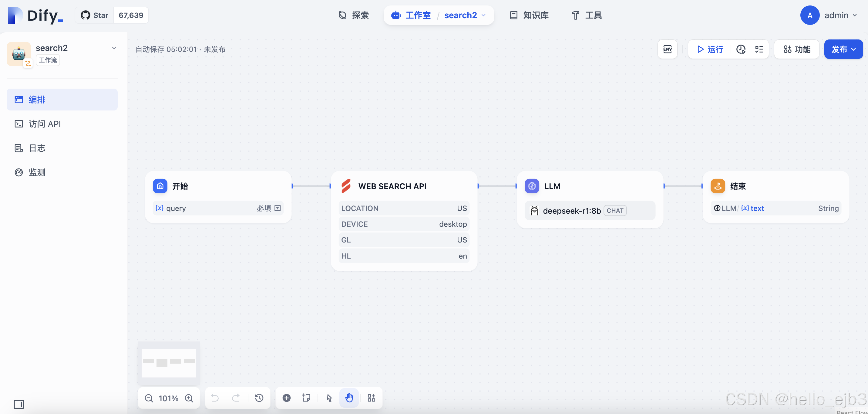Open the 访问 API sidebar item
This screenshot has width=868, height=414.
pos(45,124)
